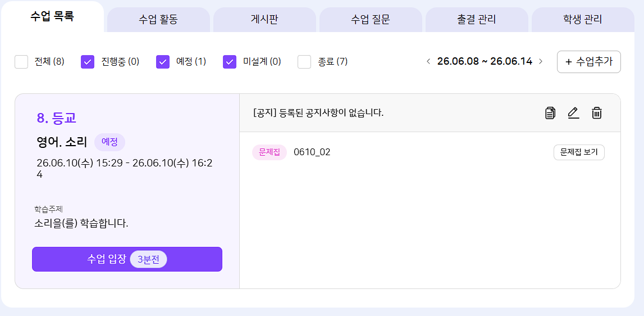
Task: Select the date range 26.06.08 ~ 26.06.14
Action: point(485,62)
